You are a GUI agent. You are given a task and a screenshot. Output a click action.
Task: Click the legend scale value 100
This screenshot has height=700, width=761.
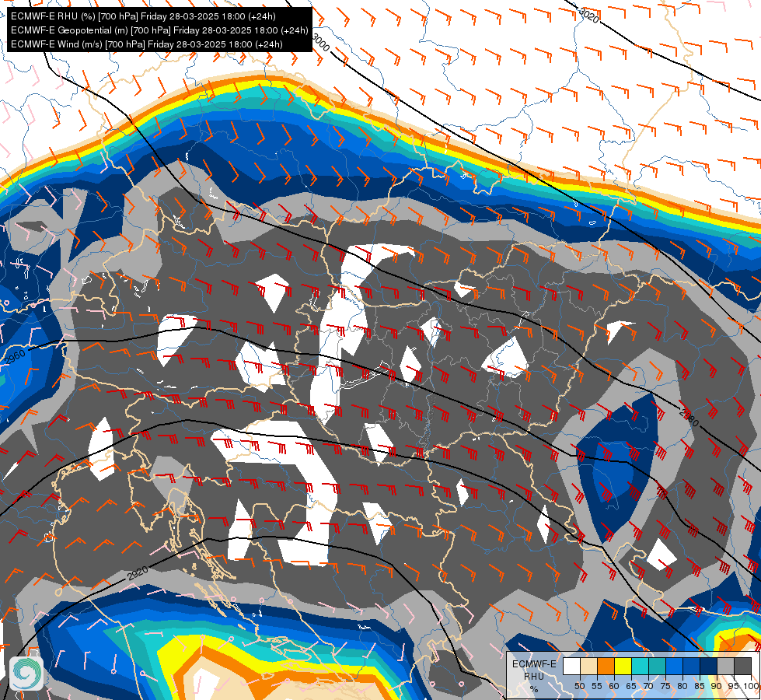(751, 686)
